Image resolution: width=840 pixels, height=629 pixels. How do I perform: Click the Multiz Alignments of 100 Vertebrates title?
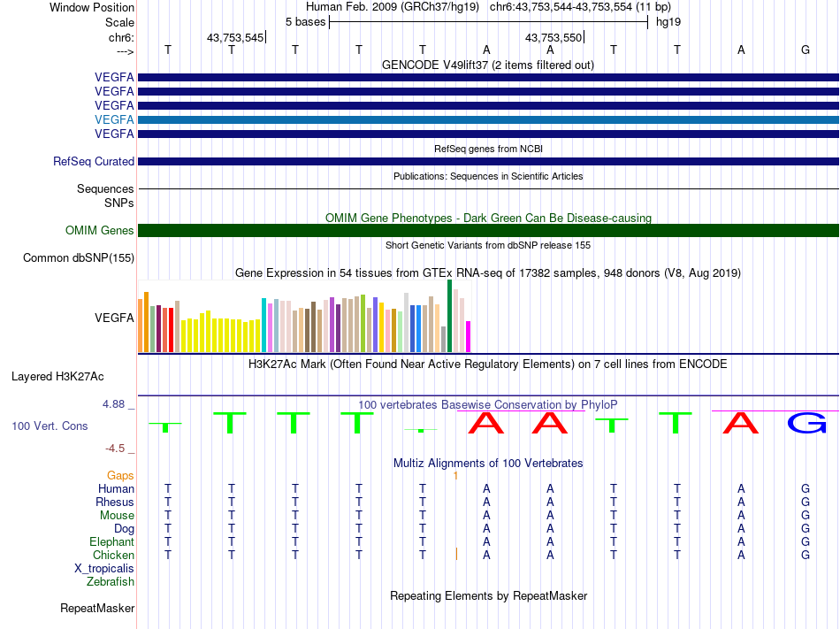point(488,464)
